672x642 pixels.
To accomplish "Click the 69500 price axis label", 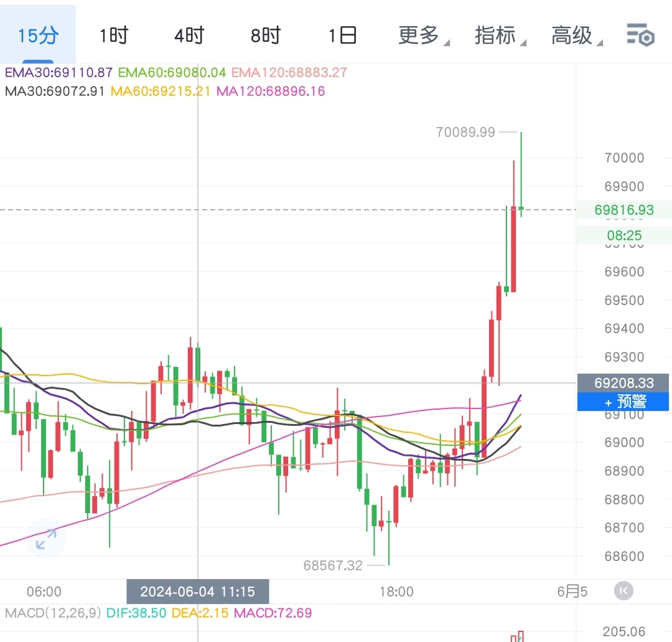I will click(624, 300).
